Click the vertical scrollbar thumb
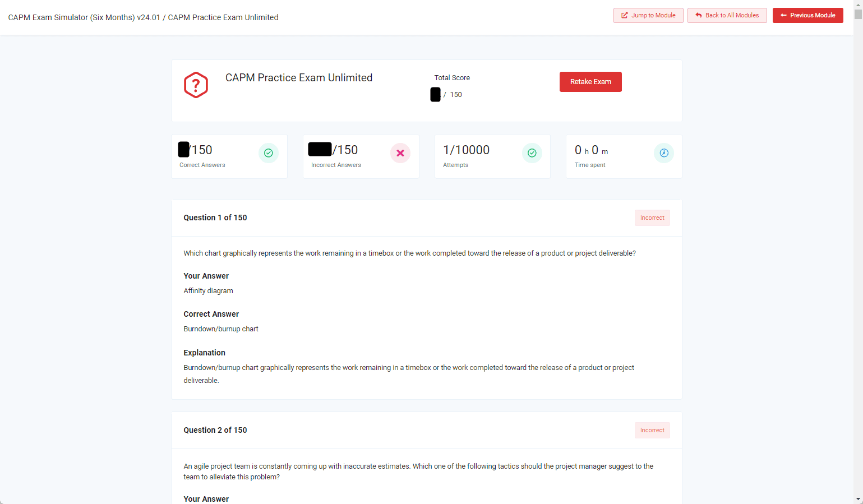Viewport: 863px width, 504px height. 858,15
